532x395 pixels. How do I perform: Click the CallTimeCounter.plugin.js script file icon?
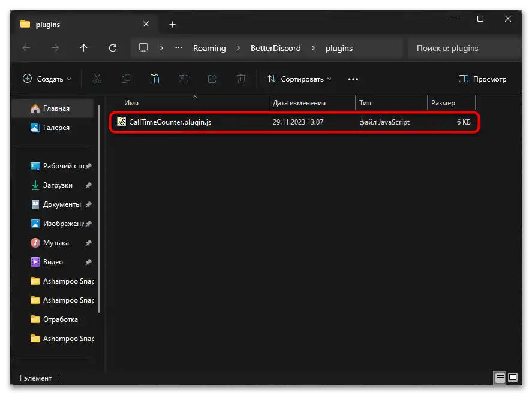click(121, 122)
